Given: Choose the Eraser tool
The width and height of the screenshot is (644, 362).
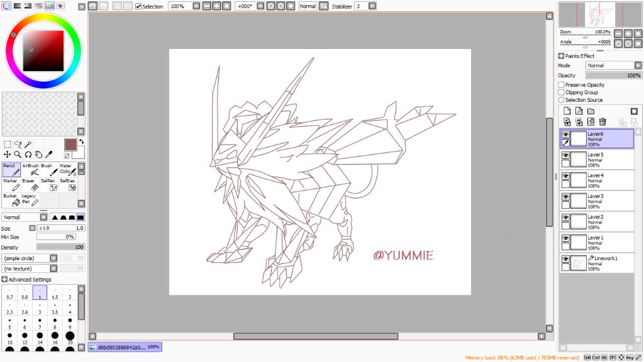Looking at the screenshot, I should point(30,185).
